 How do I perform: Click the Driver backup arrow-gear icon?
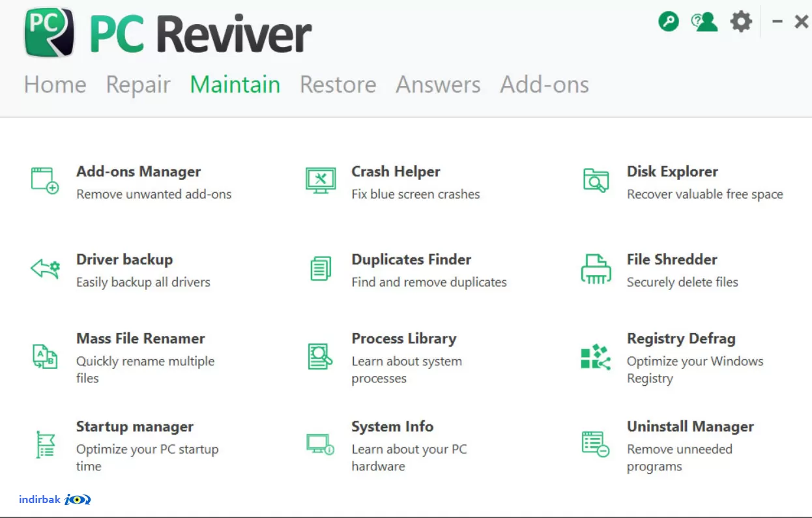(45, 268)
